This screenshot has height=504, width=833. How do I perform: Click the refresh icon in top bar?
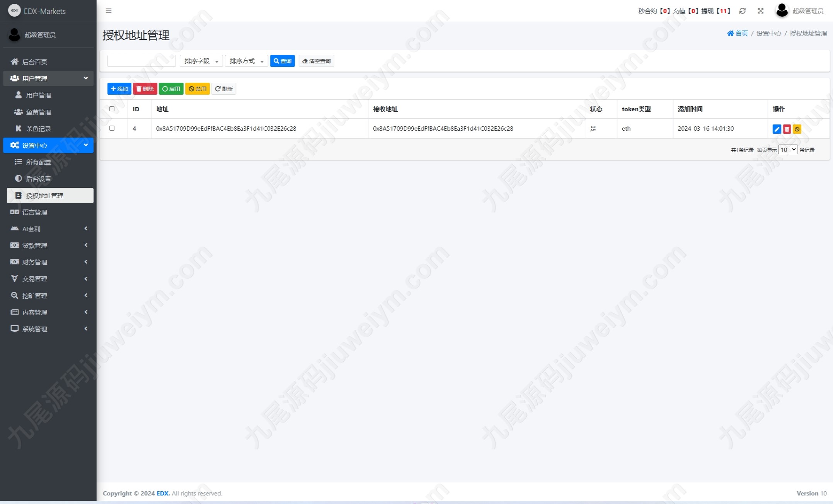coord(742,11)
